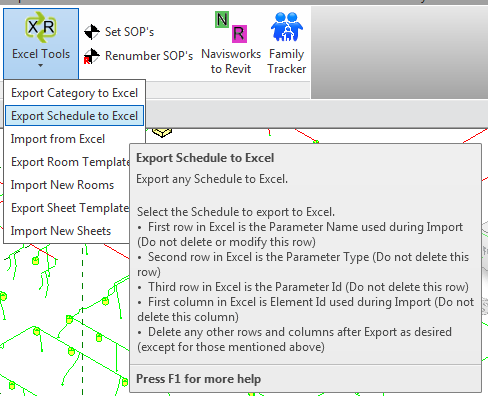
Task: Select Import New Rooms entry
Action: click(x=67, y=185)
